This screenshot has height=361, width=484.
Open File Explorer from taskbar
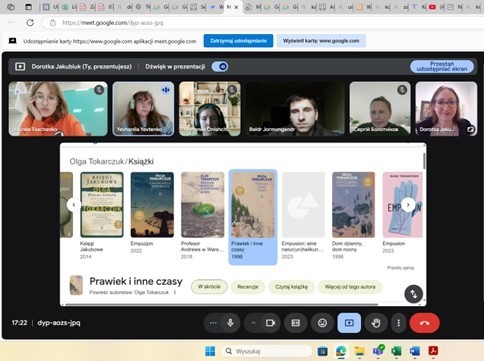pyautogui.click(x=359, y=351)
